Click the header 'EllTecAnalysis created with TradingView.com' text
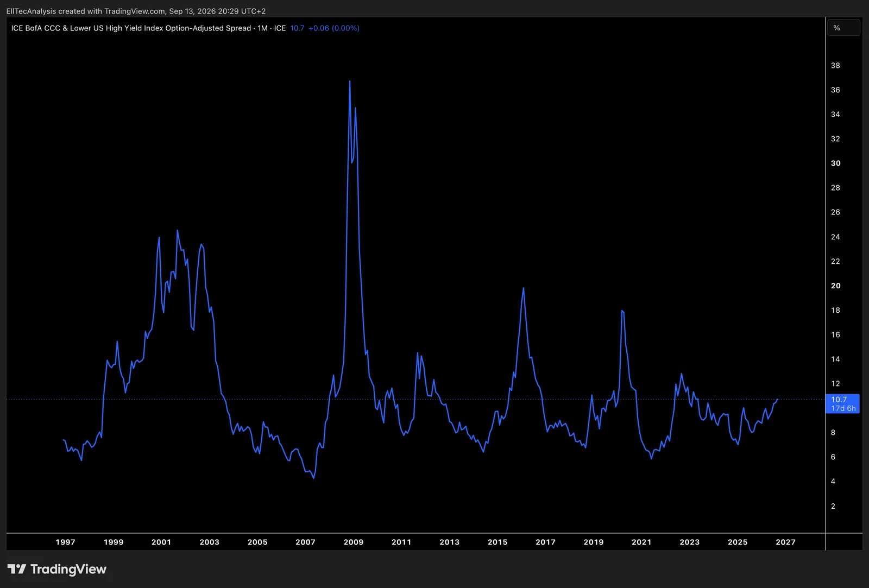Screen dimensions: 869x588 click(86, 11)
